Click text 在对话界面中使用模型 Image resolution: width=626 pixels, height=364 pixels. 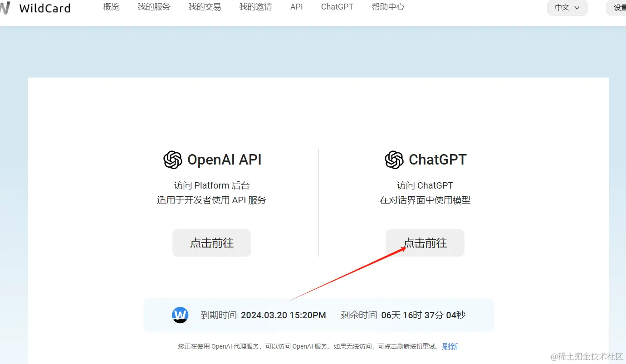tap(425, 200)
